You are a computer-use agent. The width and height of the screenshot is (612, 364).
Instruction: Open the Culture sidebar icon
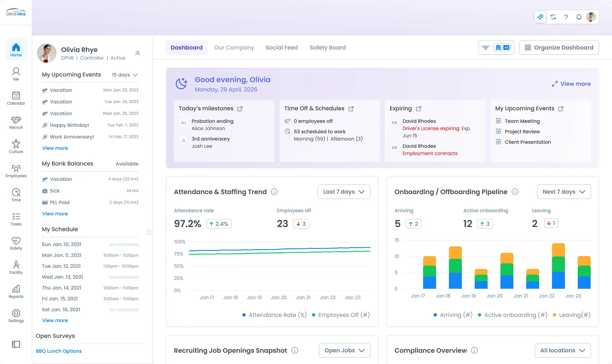click(x=16, y=146)
